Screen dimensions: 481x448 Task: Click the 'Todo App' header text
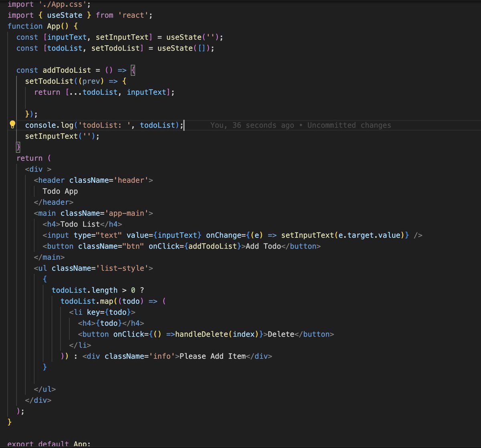coord(60,191)
